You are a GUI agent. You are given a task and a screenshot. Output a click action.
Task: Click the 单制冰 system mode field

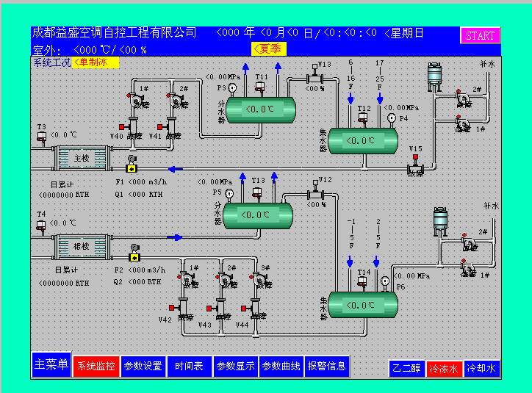[x=96, y=62]
